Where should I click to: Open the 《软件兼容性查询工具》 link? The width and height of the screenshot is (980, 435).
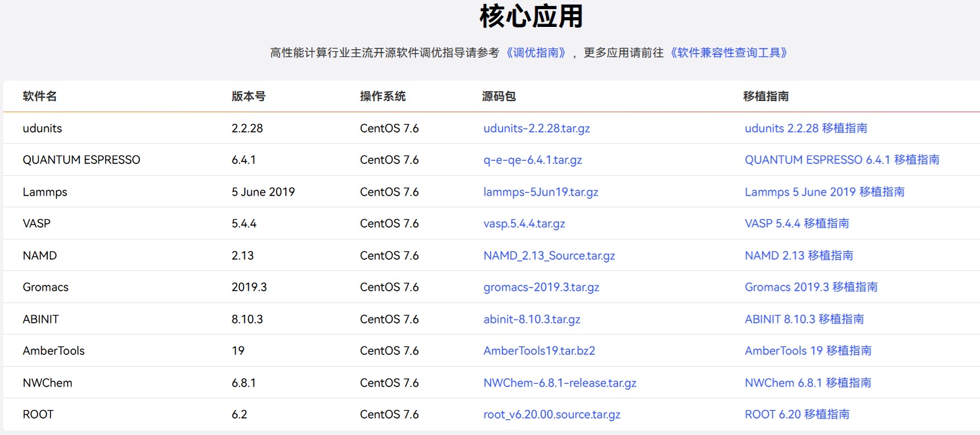(728, 52)
